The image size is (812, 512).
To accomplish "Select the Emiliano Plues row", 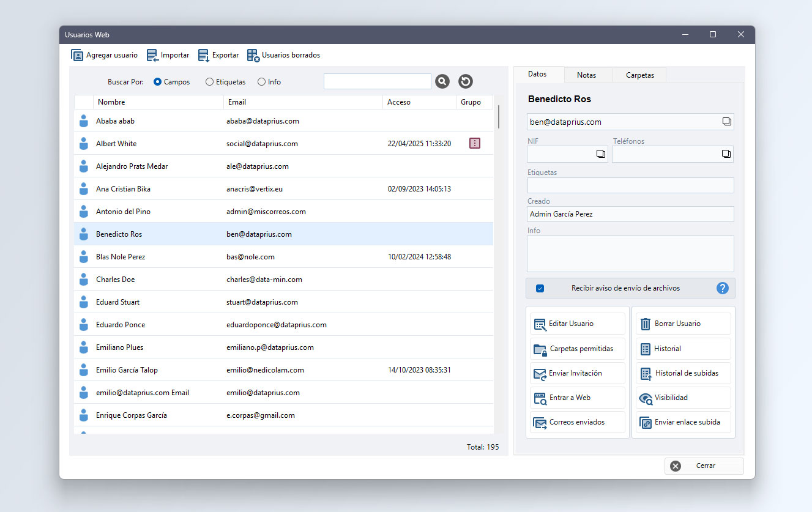I will click(283, 347).
